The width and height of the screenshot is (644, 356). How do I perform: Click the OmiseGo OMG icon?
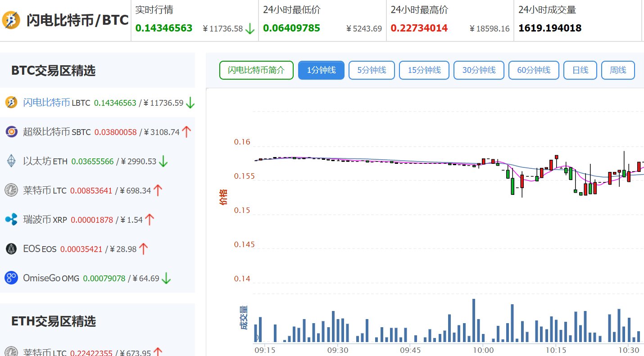[x=11, y=278]
